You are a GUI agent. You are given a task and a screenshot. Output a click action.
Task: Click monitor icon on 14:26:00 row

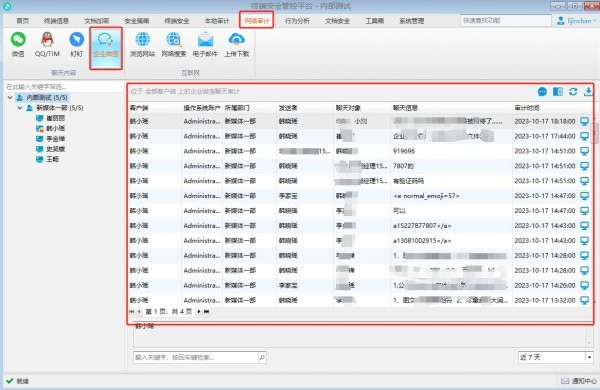584,286
